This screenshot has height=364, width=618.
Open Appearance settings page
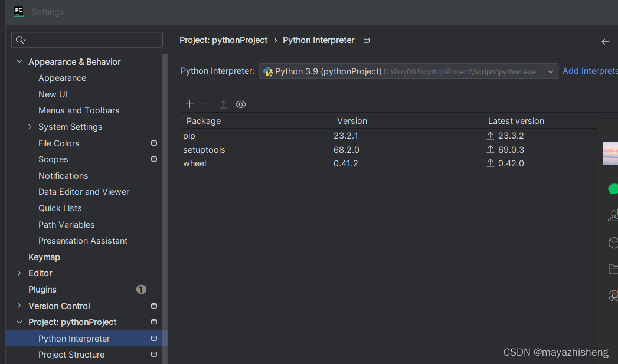63,78
